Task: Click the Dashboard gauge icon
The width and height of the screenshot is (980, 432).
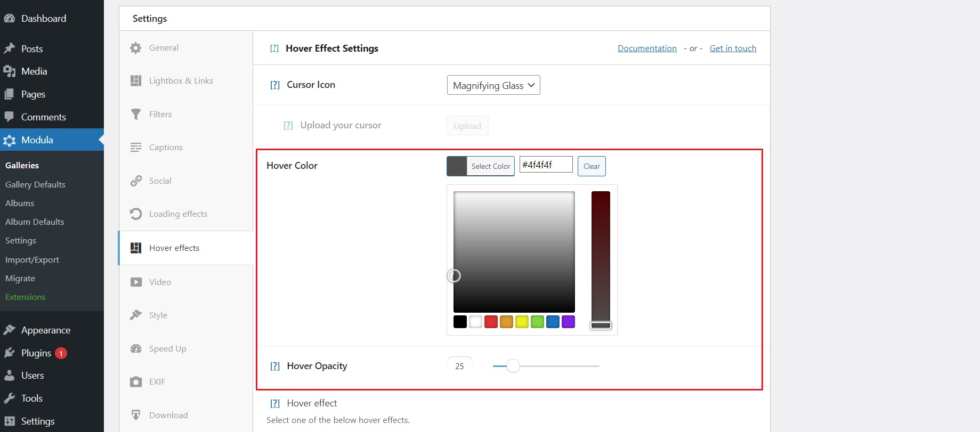Action: (x=9, y=18)
